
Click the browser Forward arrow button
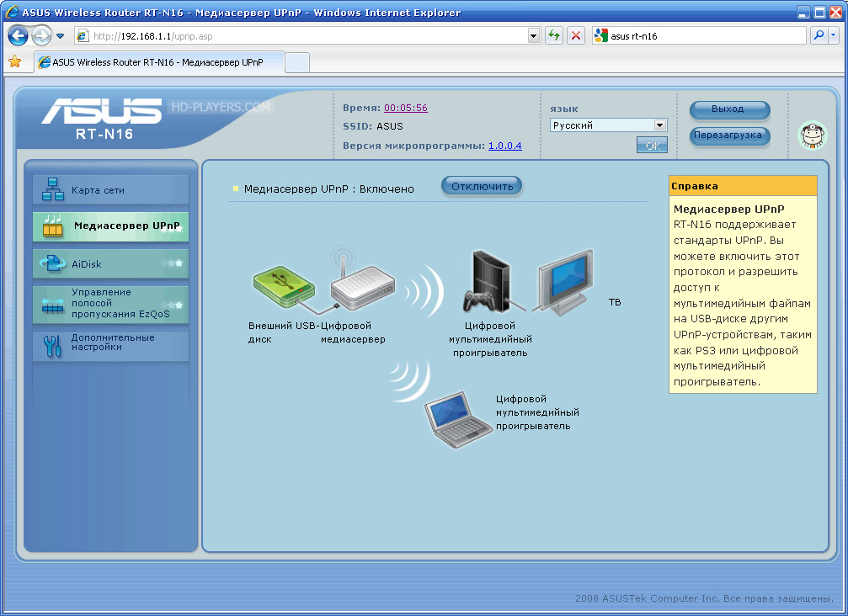pos(41,36)
